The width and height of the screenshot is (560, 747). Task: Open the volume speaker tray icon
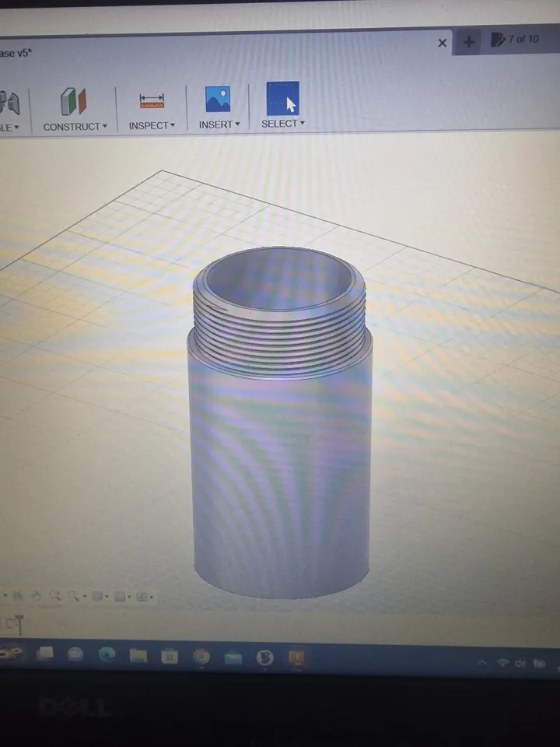pos(520,663)
